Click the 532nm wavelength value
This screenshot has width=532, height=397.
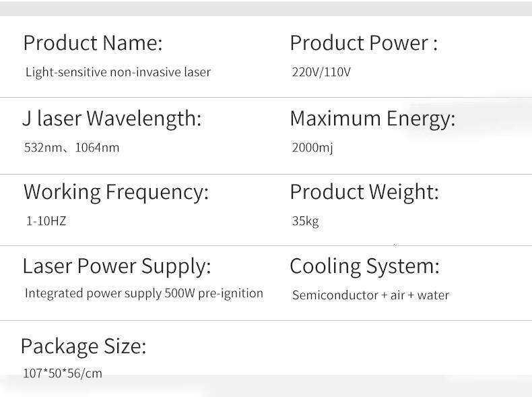(x=43, y=148)
